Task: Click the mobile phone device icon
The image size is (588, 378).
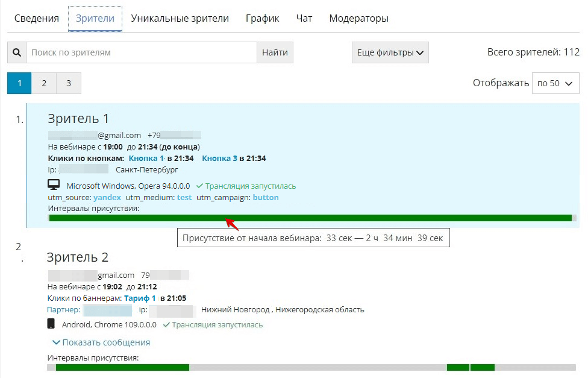Action: point(51,324)
